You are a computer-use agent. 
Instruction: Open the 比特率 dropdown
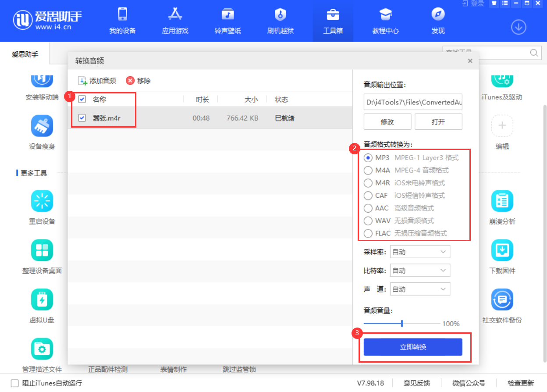(419, 270)
